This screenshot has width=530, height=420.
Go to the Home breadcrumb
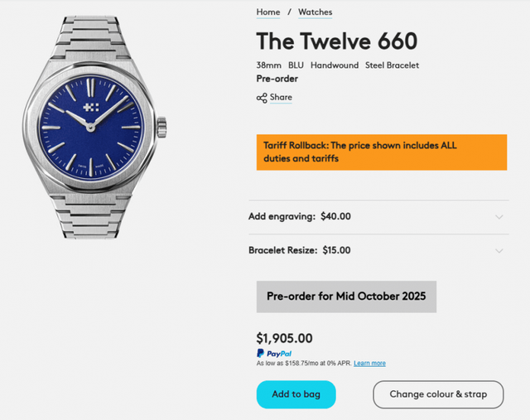tap(268, 12)
